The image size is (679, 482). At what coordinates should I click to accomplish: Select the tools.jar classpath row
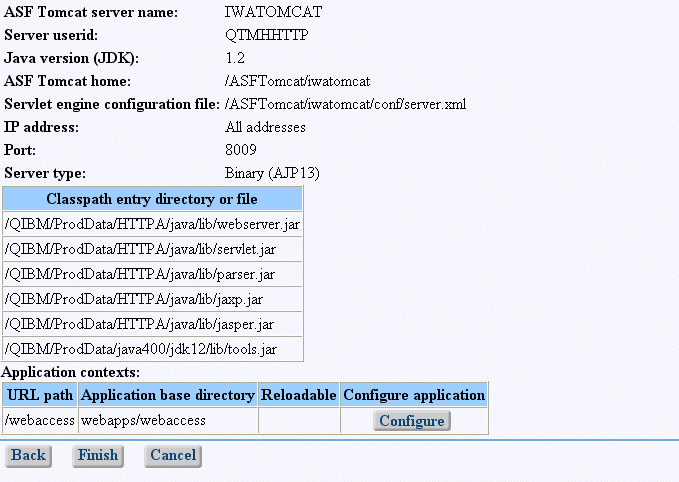(x=152, y=349)
